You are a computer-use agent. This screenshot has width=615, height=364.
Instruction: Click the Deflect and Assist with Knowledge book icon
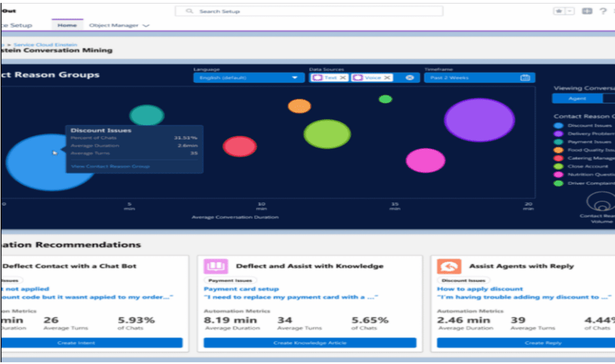216,266
